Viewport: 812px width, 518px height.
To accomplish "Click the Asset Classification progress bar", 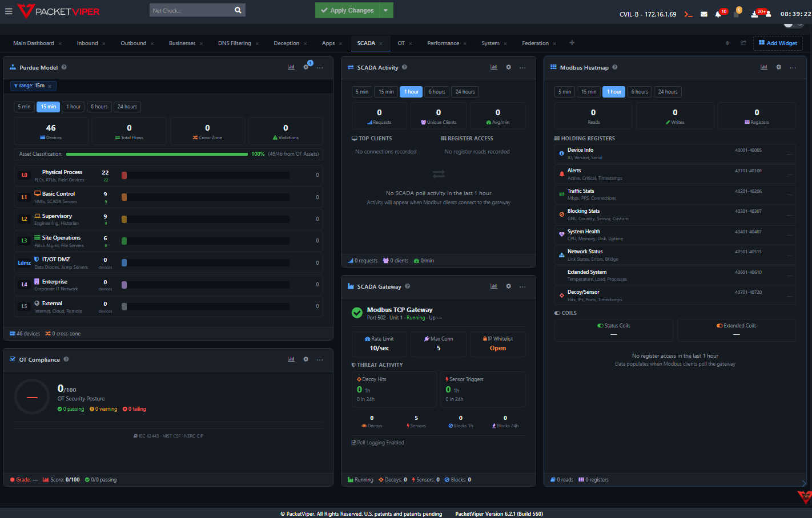I will pos(157,154).
